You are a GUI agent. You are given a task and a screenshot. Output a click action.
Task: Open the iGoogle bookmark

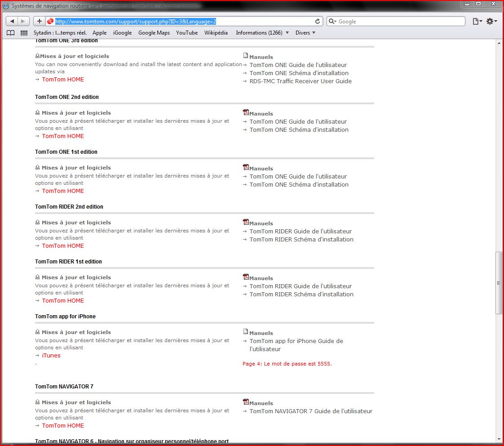point(123,33)
